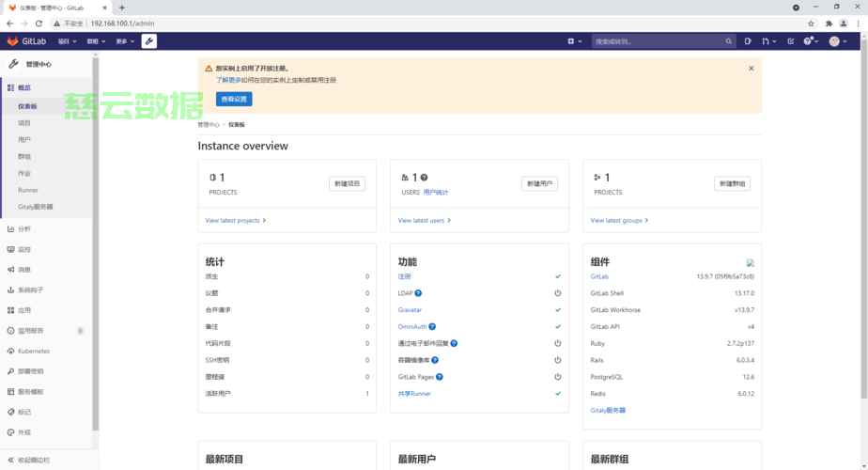Click 新建群组 button
868x470 pixels.
tap(733, 183)
